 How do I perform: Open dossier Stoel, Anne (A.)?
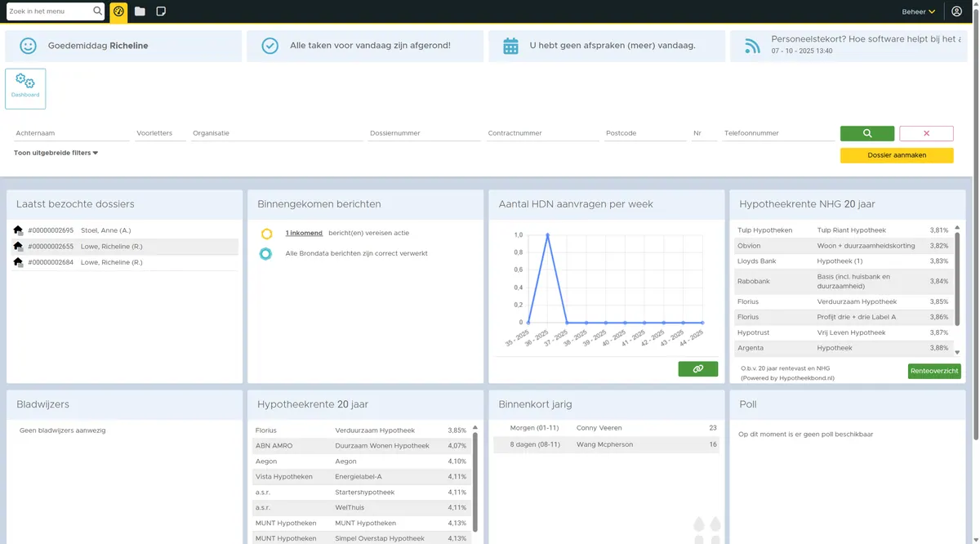(x=105, y=230)
